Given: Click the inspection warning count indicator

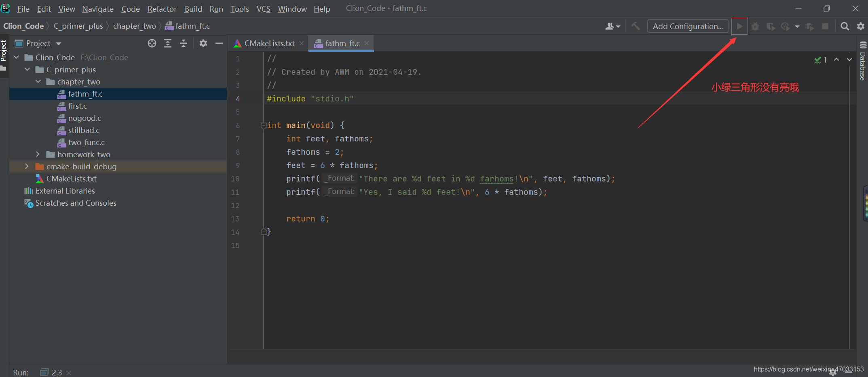Looking at the screenshot, I should tap(820, 60).
